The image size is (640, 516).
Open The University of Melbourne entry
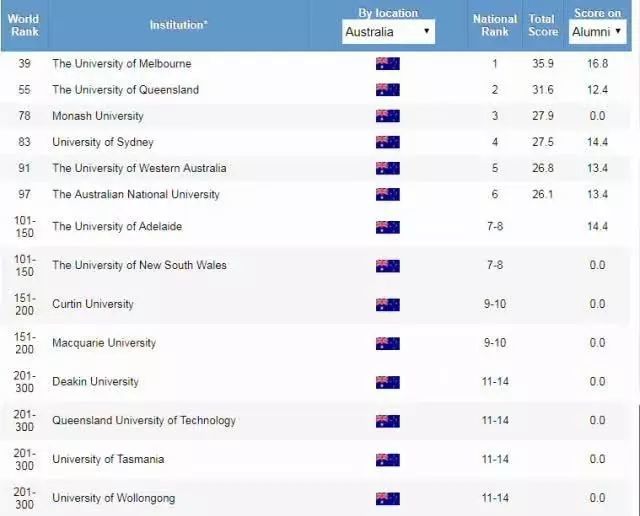[122, 64]
